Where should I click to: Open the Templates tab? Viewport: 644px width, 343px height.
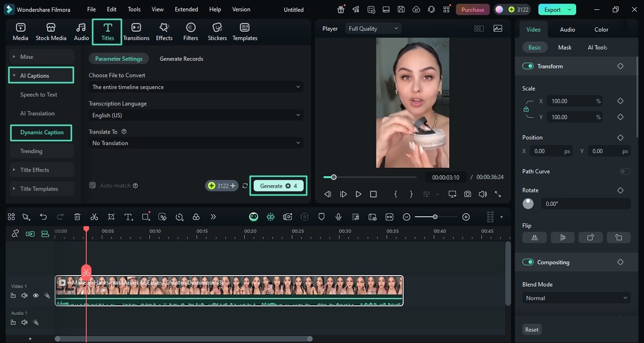[245, 32]
